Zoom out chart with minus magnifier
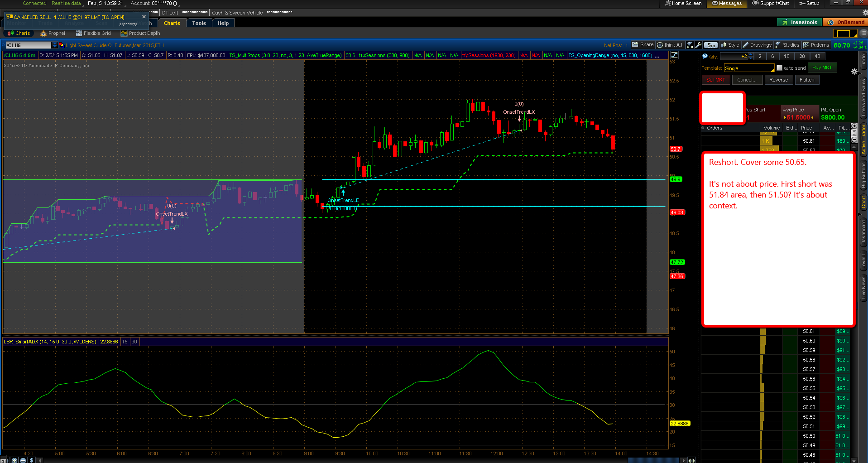 click(23, 460)
